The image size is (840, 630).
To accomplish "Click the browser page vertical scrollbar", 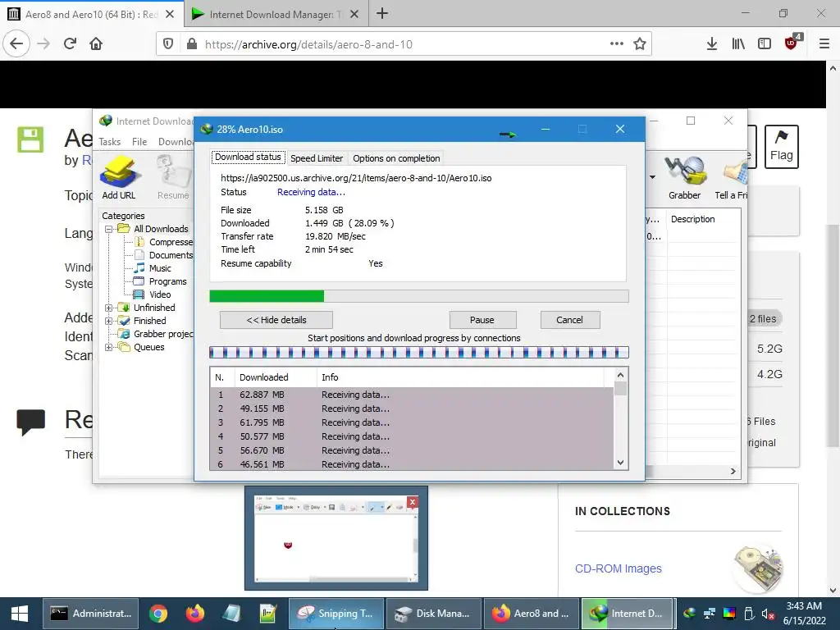I will click(x=833, y=336).
